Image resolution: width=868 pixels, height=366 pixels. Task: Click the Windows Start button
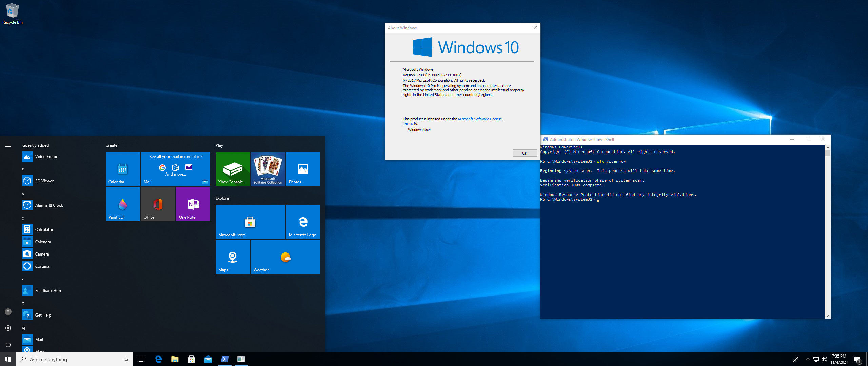tap(8, 359)
